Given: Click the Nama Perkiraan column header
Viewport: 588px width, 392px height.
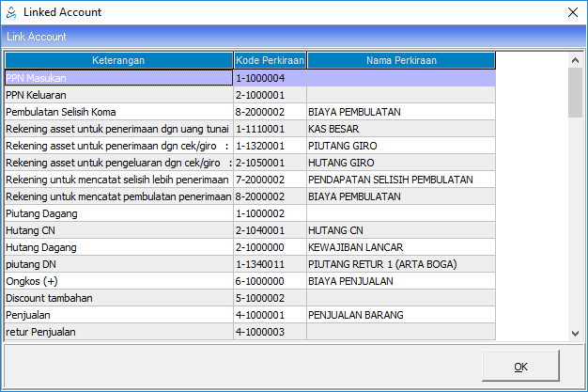Looking at the screenshot, I should click(x=400, y=60).
